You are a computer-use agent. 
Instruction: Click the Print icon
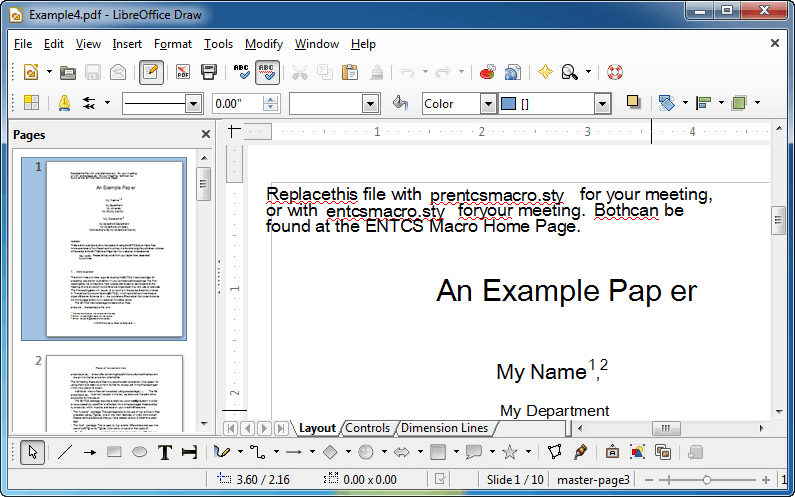(208, 72)
